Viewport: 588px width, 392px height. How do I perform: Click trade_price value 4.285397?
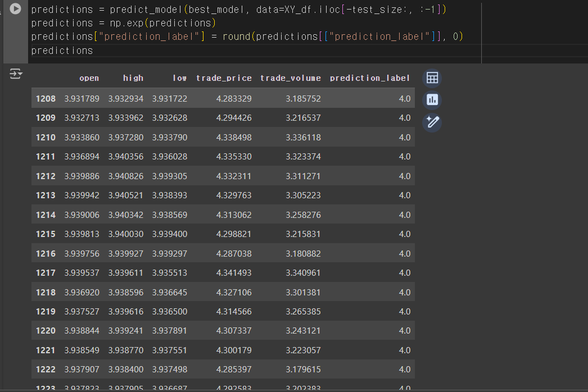(x=234, y=370)
